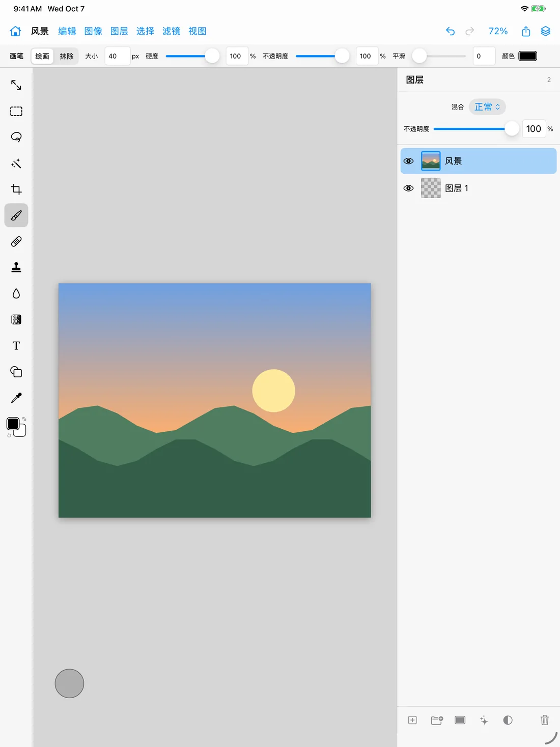Go to the home screen icon
The width and height of the screenshot is (560, 747).
click(x=15, y=31)
